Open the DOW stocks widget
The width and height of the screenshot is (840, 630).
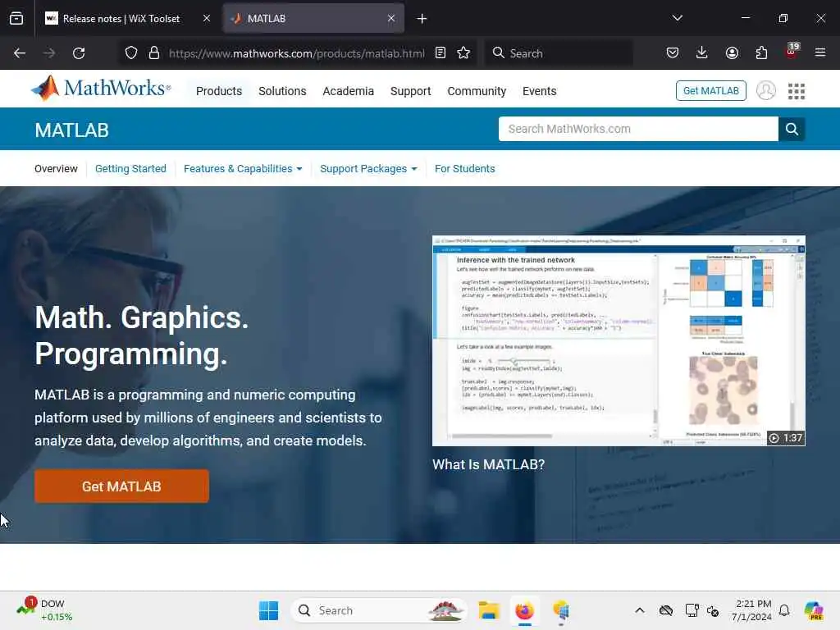(44, 610)
